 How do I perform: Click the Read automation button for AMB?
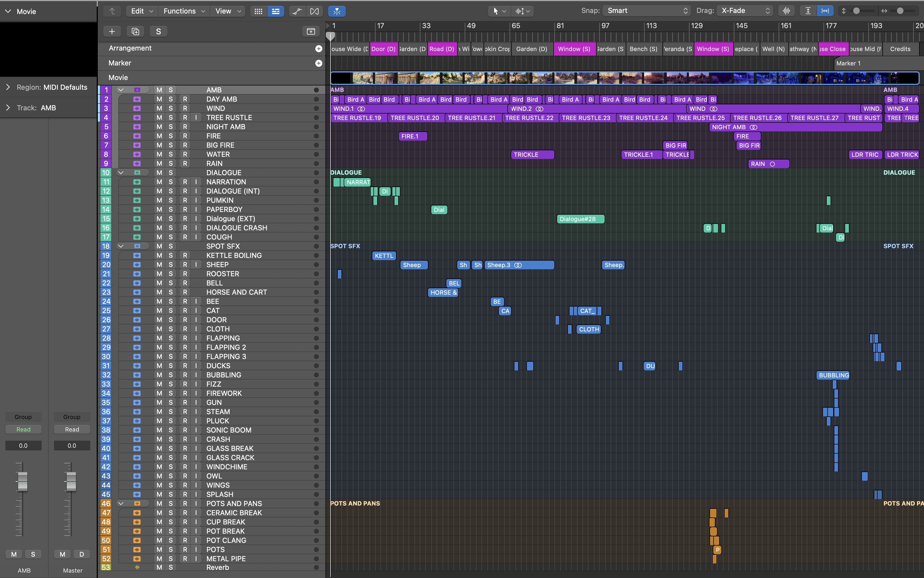point(23,429)
